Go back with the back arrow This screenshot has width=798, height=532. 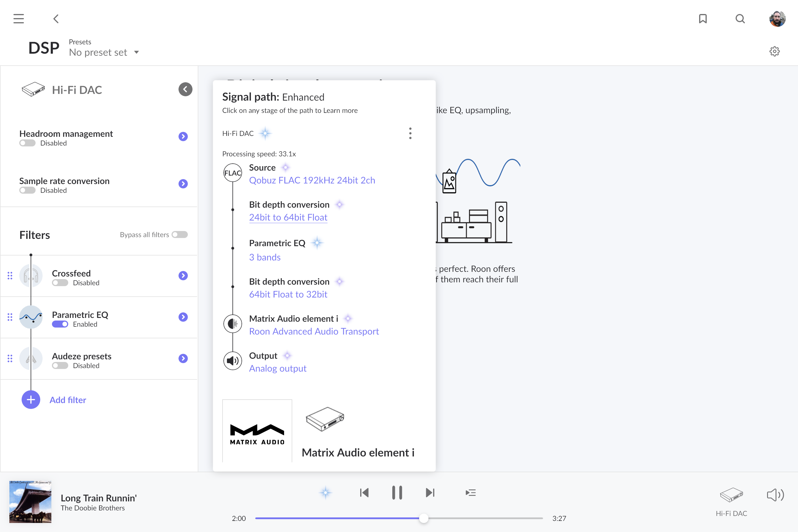pos(56,19)
